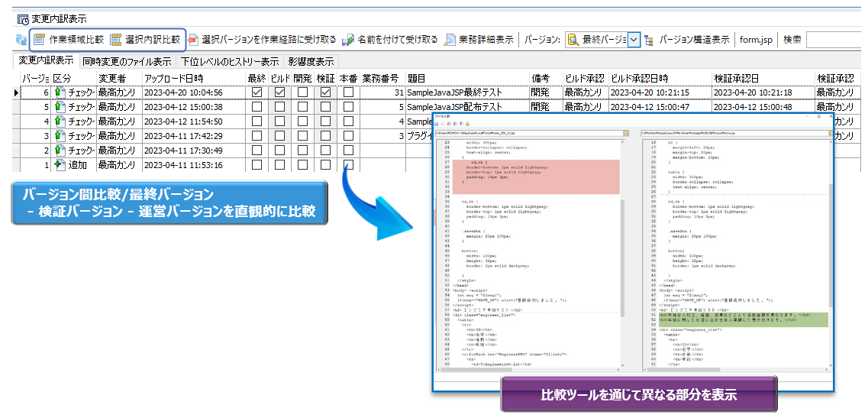
Task: Click build approval time 2023-04-20 10:21:15
Action: (660, 92)
